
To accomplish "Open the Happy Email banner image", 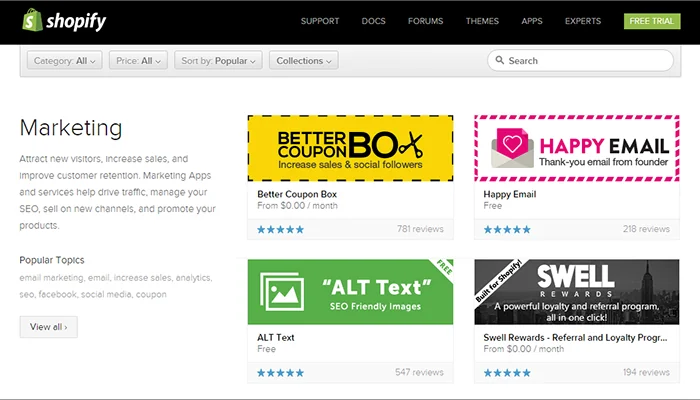I will pyautogui.click(x=577, y=148).
